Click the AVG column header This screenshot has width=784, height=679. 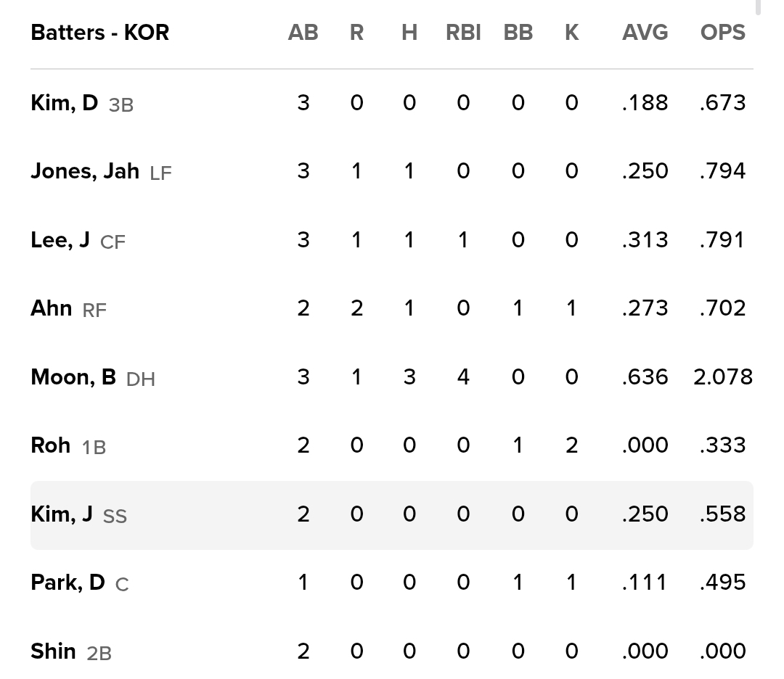pyautogui.click(x=645, y=33)
